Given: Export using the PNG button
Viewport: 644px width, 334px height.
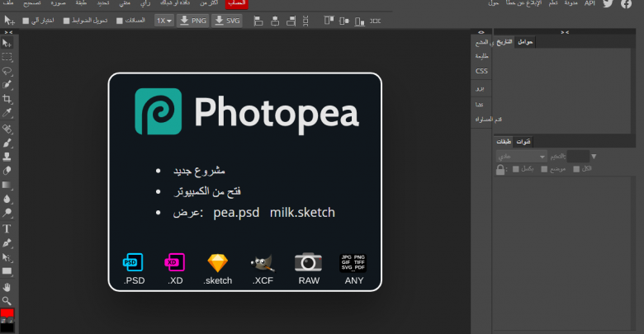Looking at the screenshot, I should 194,20.
